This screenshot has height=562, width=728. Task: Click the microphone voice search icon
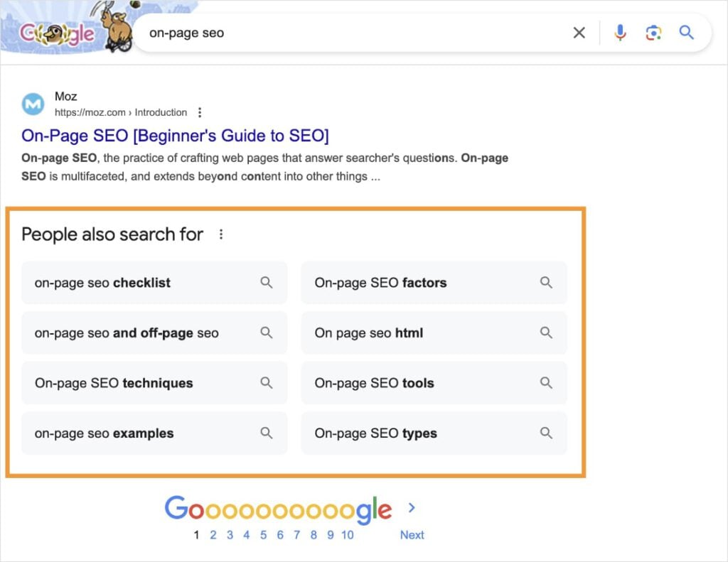[x=620, y=33]
